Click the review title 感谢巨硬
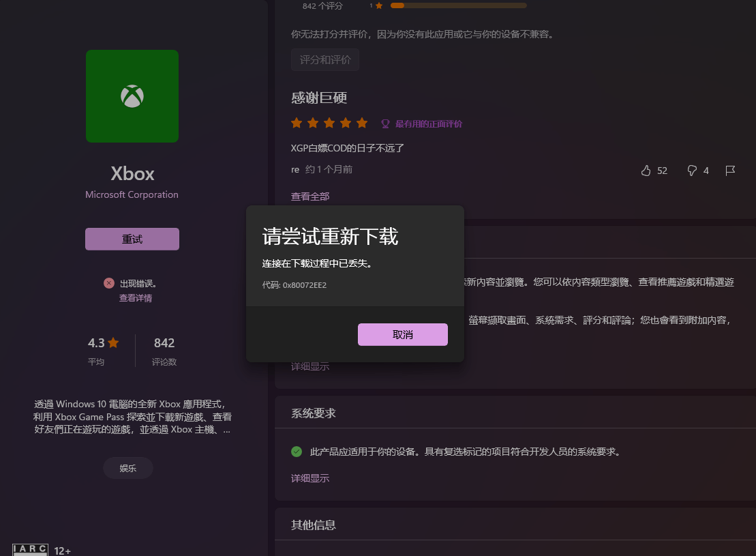This screenshot has height=556, width=756. pos(319,98)
